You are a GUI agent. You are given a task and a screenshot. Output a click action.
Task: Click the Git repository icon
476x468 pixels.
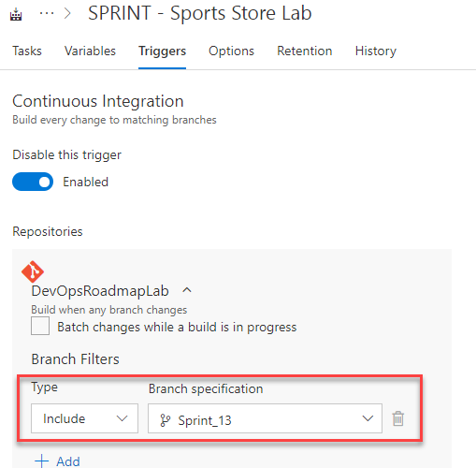33,271
